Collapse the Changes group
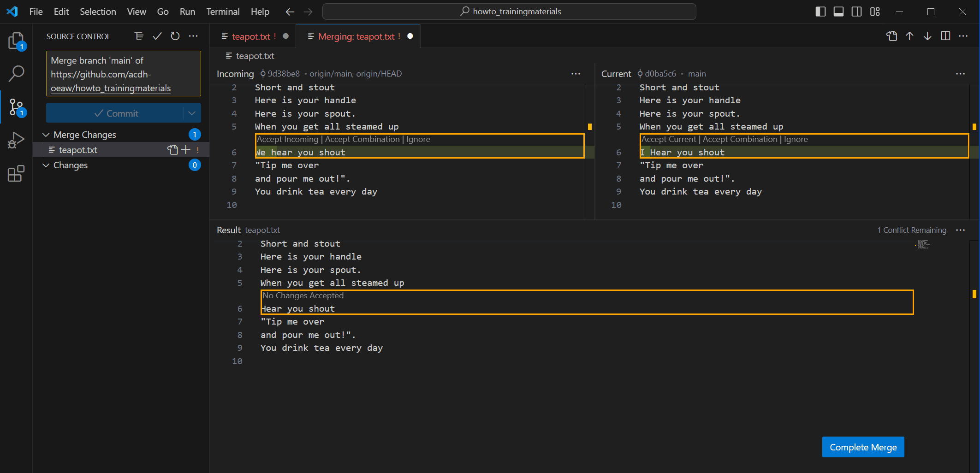This screenshot has height=473, width=980. 46,165
